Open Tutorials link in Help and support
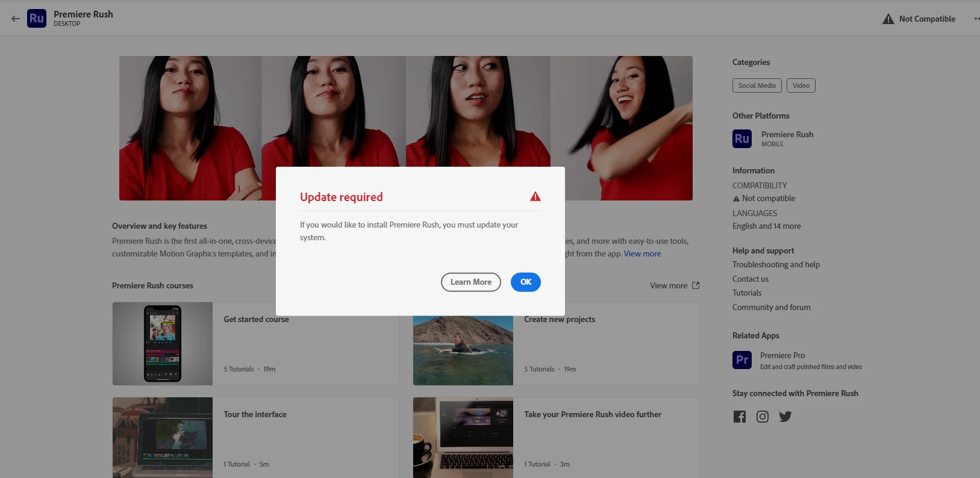The image size is (980, 478). 747,293
